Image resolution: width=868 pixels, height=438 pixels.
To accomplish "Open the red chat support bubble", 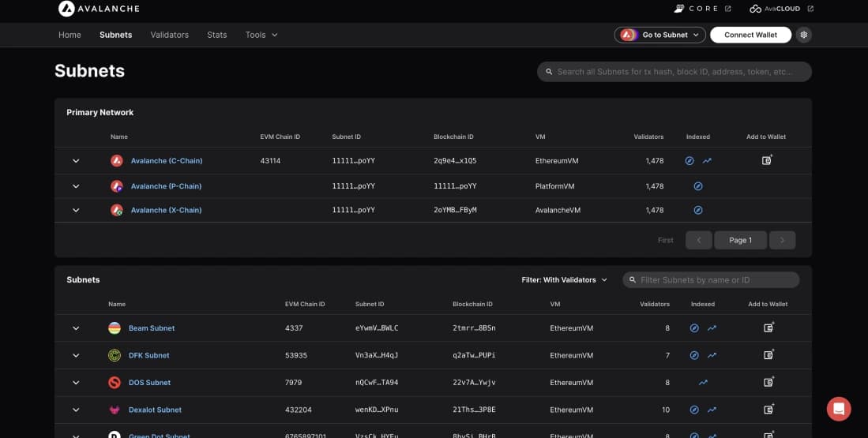I will click(838, 408).
